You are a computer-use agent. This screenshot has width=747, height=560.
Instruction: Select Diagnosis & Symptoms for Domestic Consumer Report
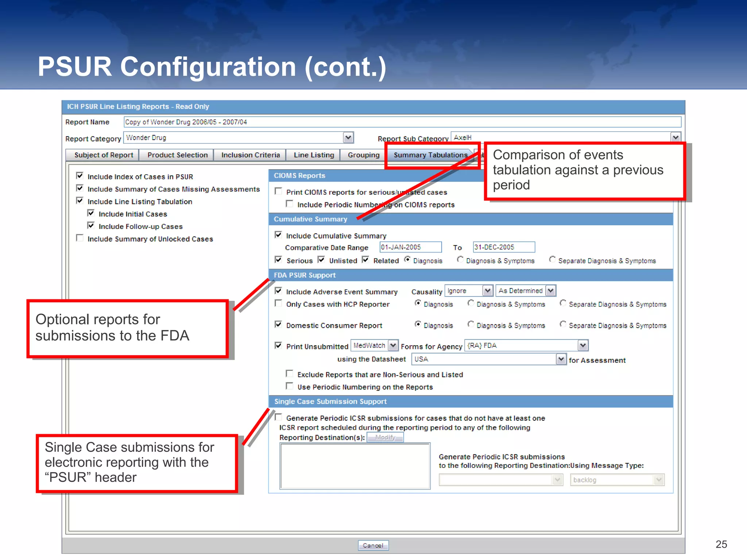point(471,324)
